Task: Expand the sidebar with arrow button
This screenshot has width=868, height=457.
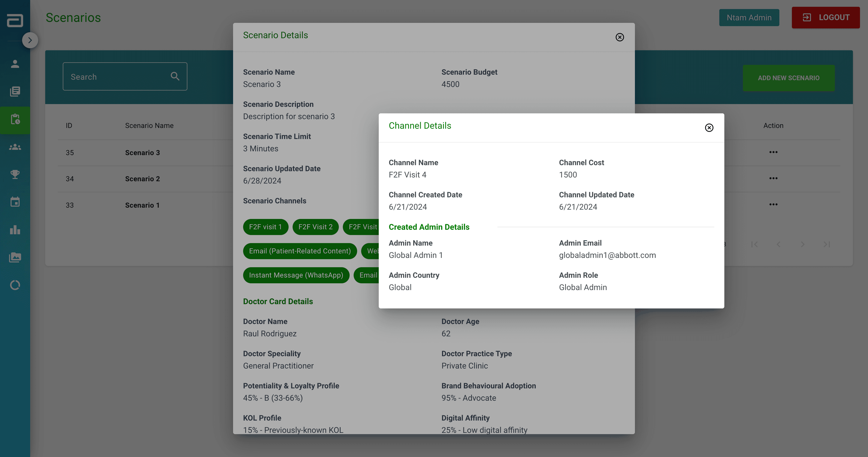Action: [x=30, y=40]
